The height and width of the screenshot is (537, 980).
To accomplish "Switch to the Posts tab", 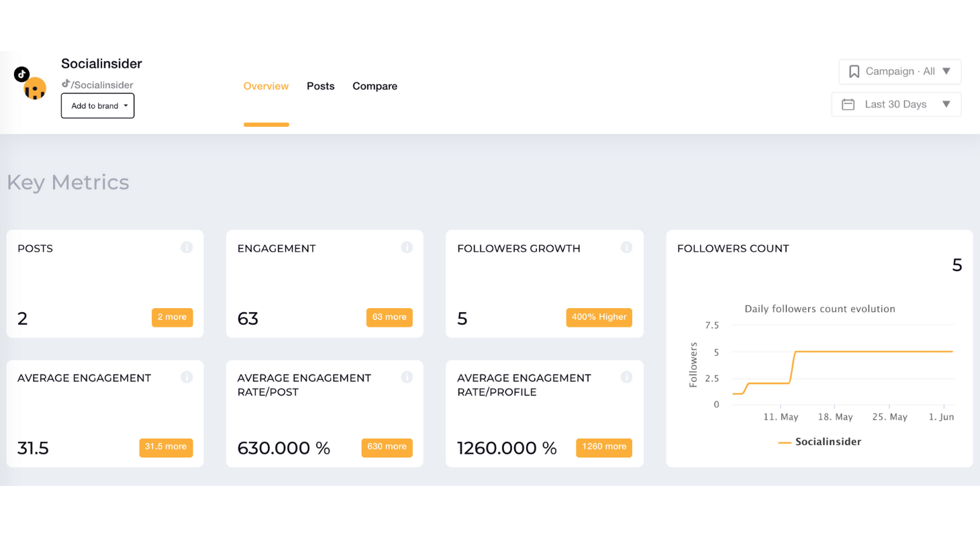I will (321, 86).
